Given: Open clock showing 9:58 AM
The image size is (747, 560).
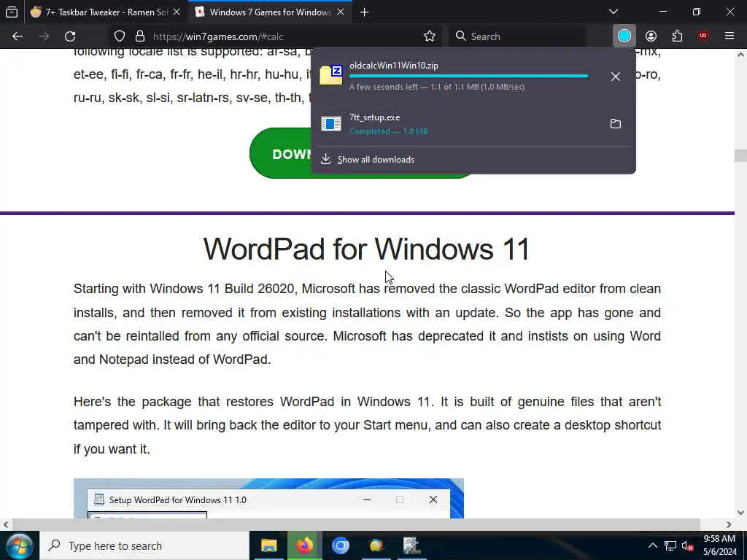Looking at the screenshot, I should [x=719, y=545].
